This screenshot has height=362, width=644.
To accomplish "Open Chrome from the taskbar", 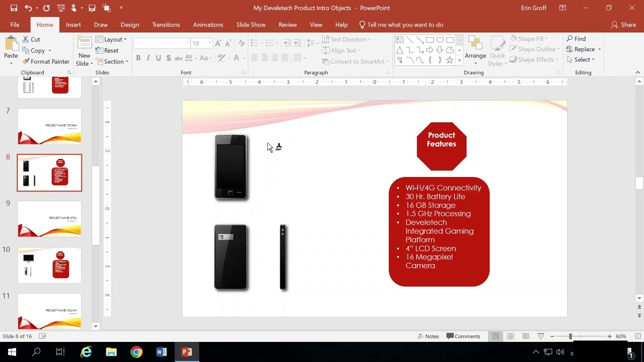I will (136, 352).
